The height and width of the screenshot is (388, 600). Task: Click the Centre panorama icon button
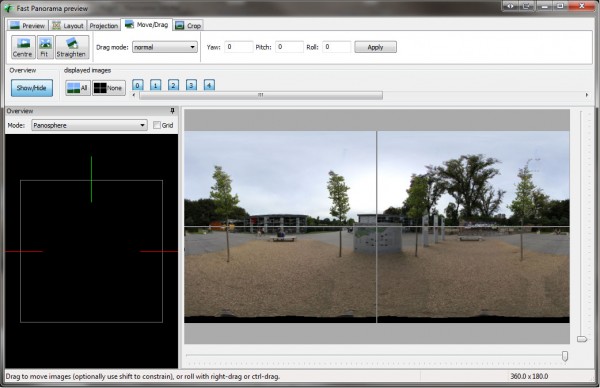[x=23, y=47]
